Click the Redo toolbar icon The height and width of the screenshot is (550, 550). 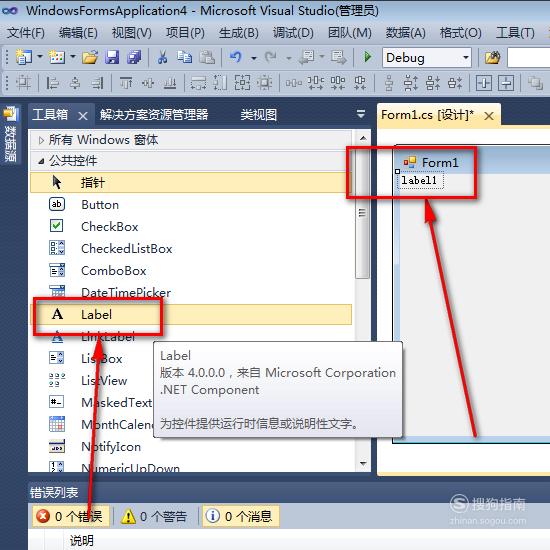click(271, 57)
